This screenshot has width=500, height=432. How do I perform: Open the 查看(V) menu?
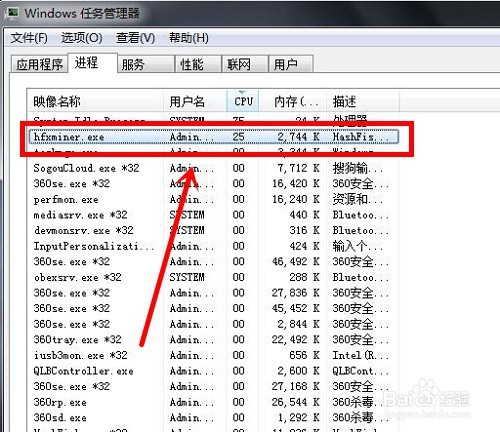(x=135, y=38)
